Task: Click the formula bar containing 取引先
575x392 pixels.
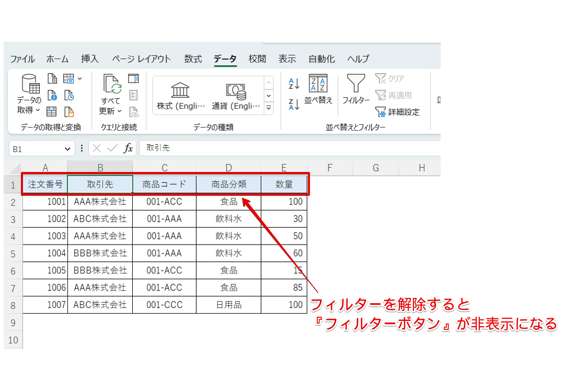Action: [x=290, y=148]
